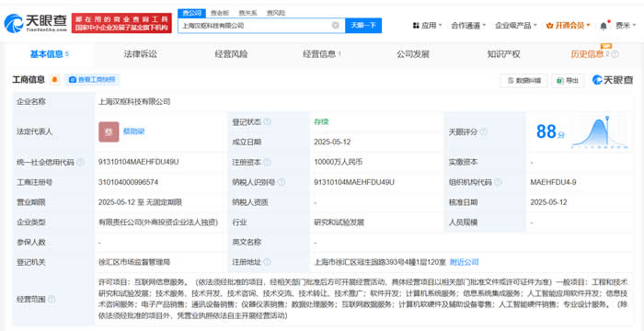644x331 pixels.
Task: Open the 附近公司 link
Action: coord(464,262)
